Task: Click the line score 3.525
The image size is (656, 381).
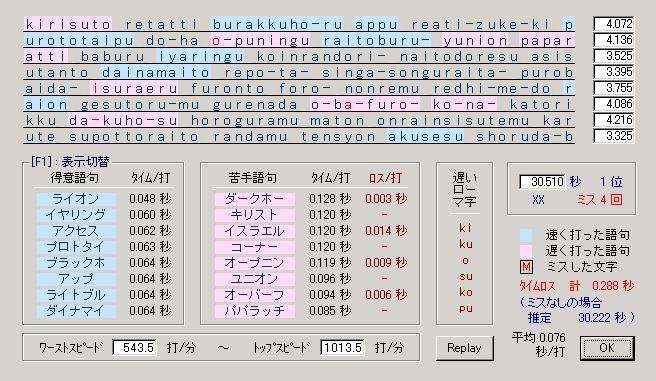Action: point(614,56)
